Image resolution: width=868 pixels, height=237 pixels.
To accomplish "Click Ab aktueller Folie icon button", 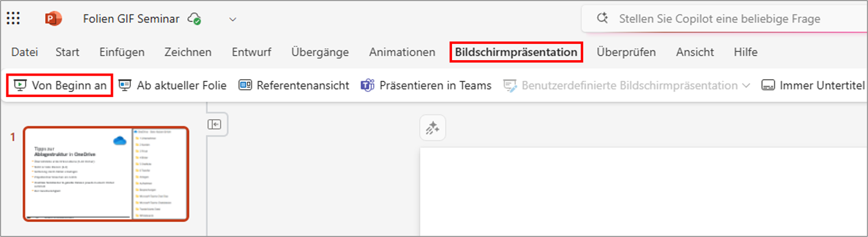I will click(x=124, y=85).
